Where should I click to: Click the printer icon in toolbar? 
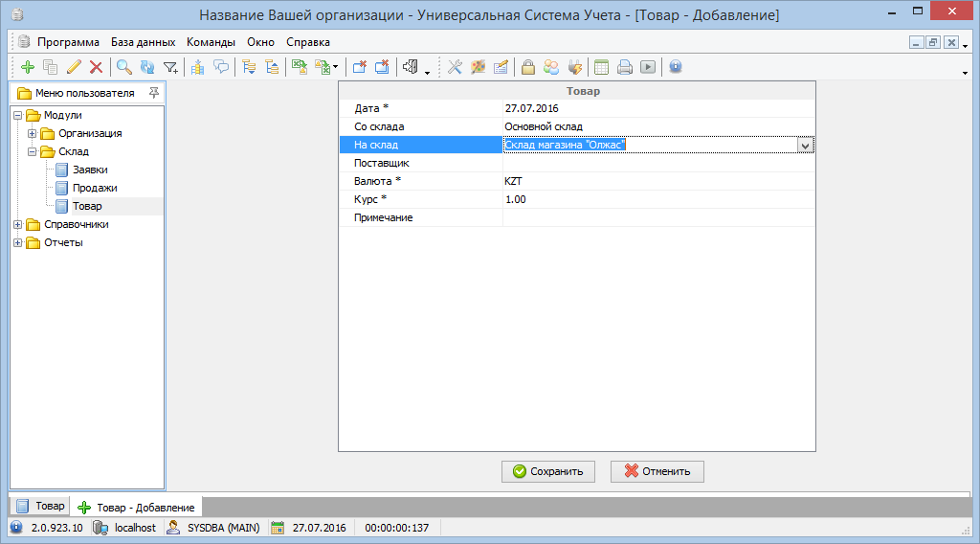click(x=624, y=67)
